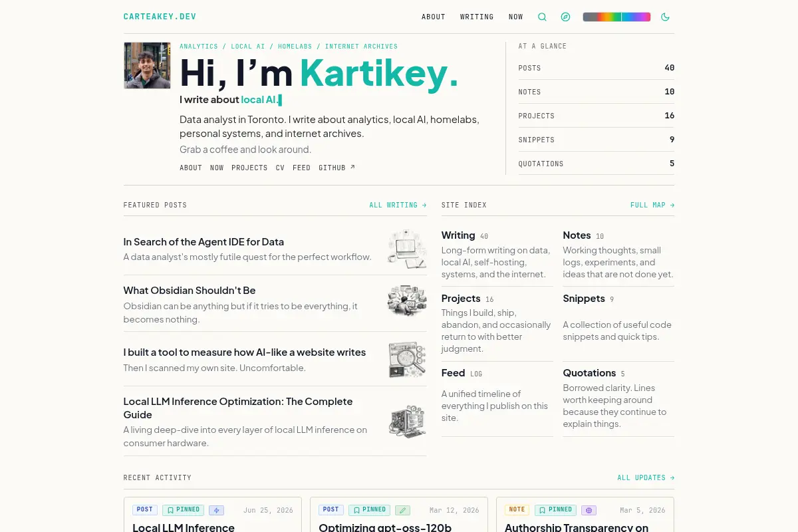Click the CARTEAKEY.DEV site logo

[x=160, y=17]
